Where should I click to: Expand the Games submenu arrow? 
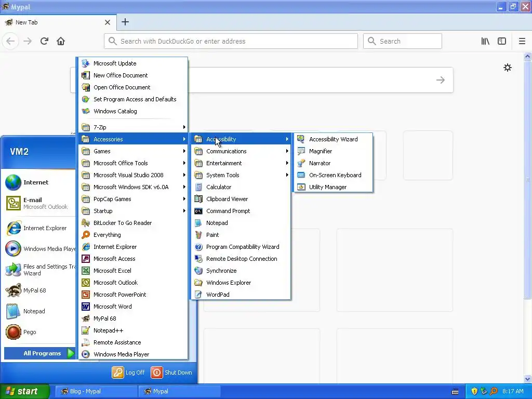pyautogui.click(x=184, y=151)
